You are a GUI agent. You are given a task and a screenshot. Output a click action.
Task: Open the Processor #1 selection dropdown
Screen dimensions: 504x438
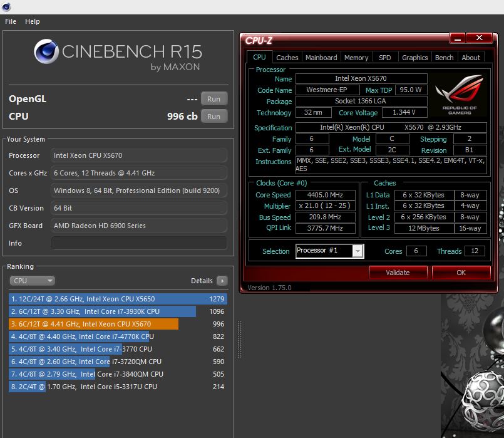(330, 251)
